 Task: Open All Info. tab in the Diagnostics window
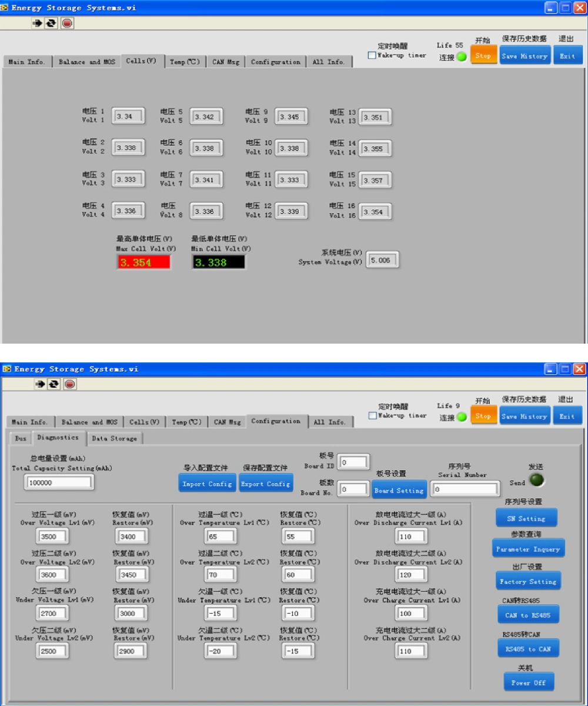click(x=330, y=422)
